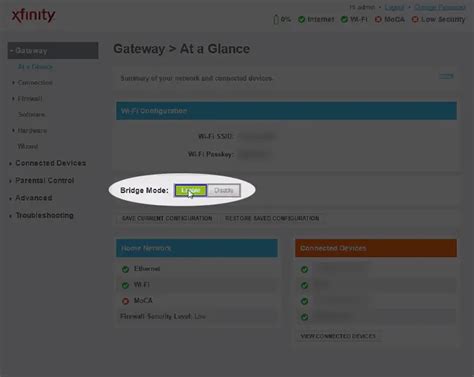Click the Home Network Wi-Fi check icon

coord(125,285)
